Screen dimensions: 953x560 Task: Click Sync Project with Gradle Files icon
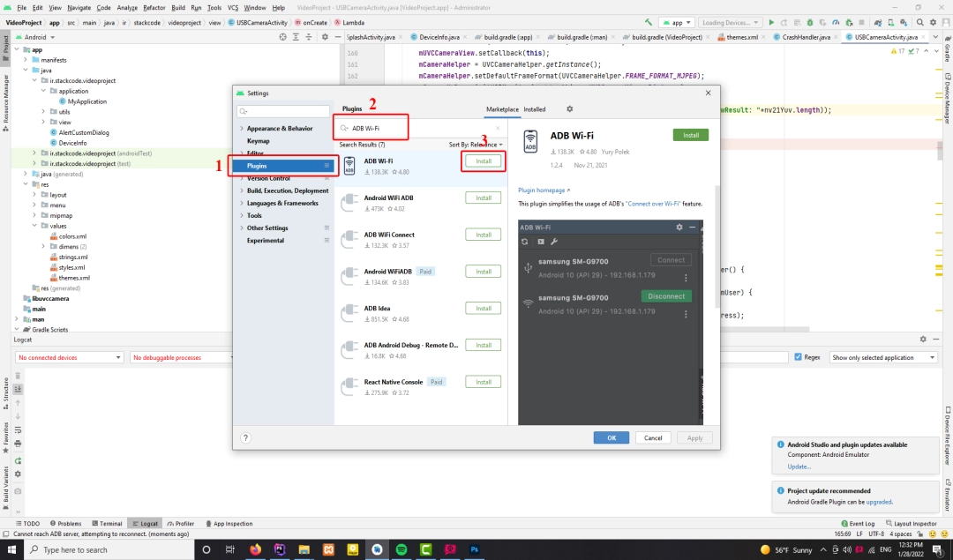pyautogui.click(x=878, y=22)
